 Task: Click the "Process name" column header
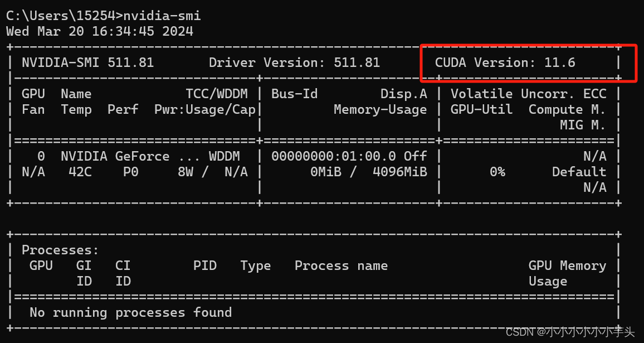click(x=341, y=265)
